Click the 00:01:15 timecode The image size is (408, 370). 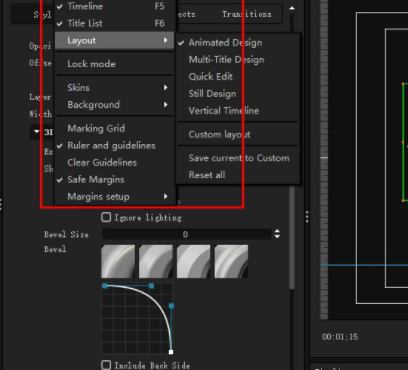340,337
